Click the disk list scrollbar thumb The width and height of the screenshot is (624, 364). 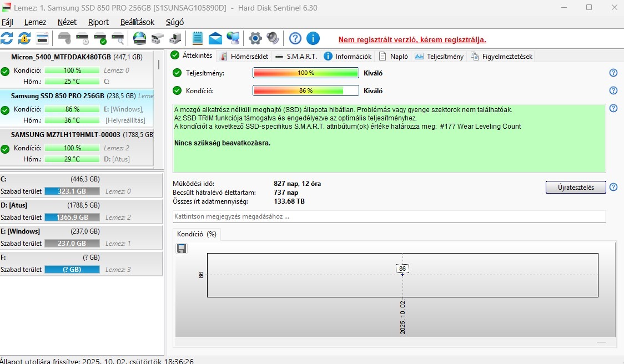click(159, 64)
